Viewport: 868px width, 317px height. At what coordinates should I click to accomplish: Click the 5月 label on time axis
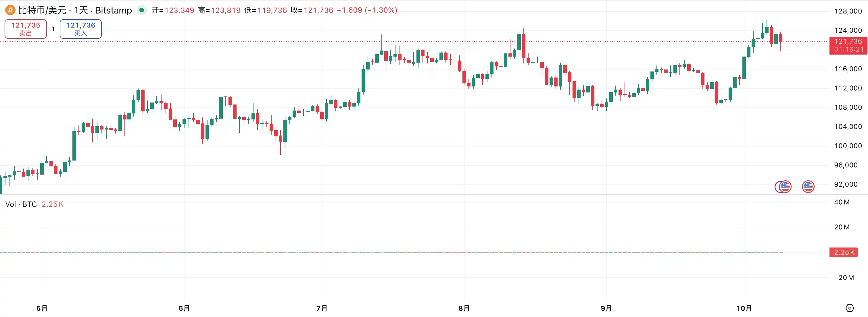[42, 308]
